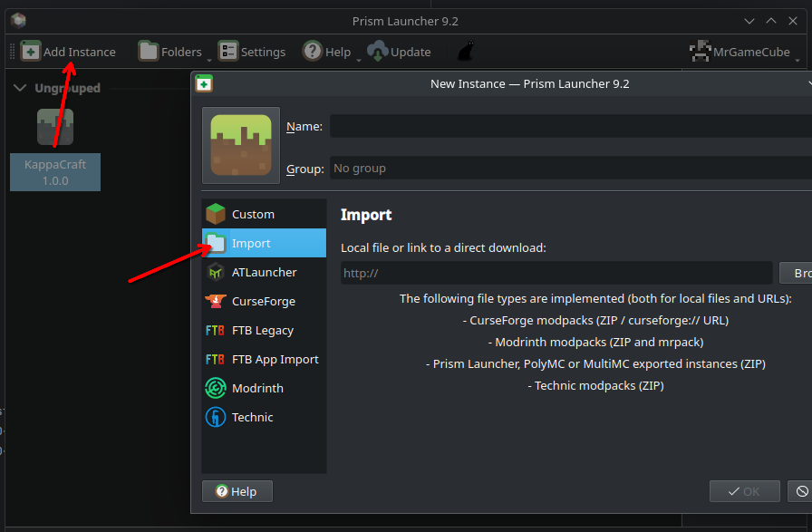This screenshot has height=532, width=812.
Task: Collapse the Ungrouped instance group
Action: tap(19, 88)
